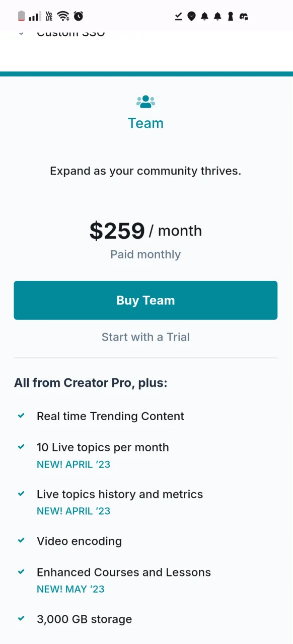Select the Team plan heading
Viewport: 293px width, 644px height.
click(145, 123)
